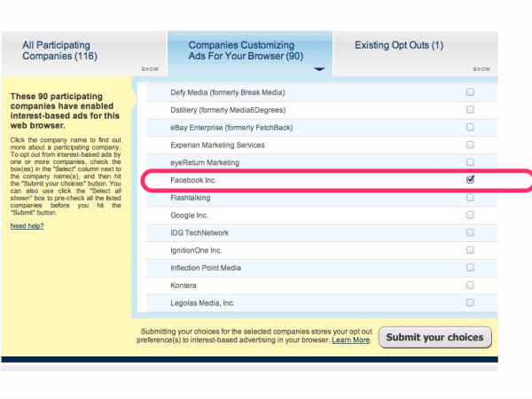Image resolution: width=532 pixels, height=399 pixels.
Task: Enable the eBay Enterprise checkbox
Action: coord(470,127)
